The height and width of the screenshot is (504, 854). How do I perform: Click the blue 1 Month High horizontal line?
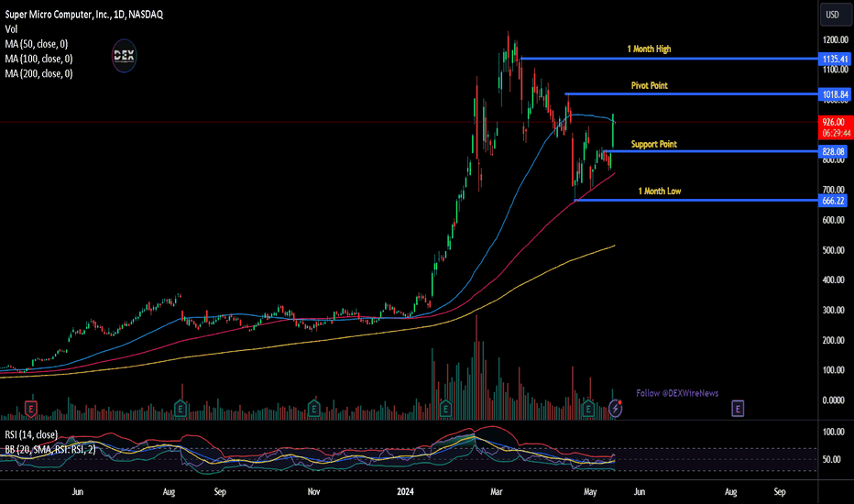pyautogui.click(x=670, y=59)
